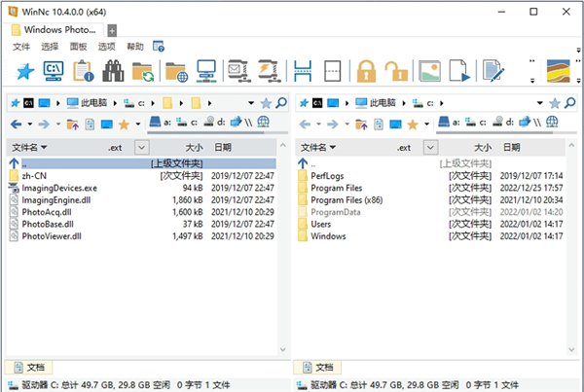Click the folder synchronize icon
This screenshot has width=584, height=392.
(x=142, y=71)
